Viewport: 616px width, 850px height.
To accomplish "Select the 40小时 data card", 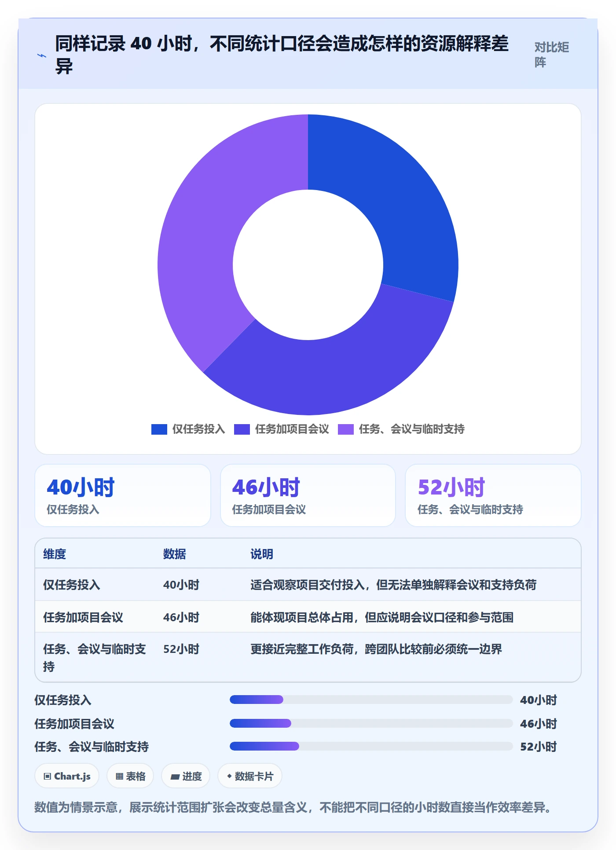I will (123, 495).
